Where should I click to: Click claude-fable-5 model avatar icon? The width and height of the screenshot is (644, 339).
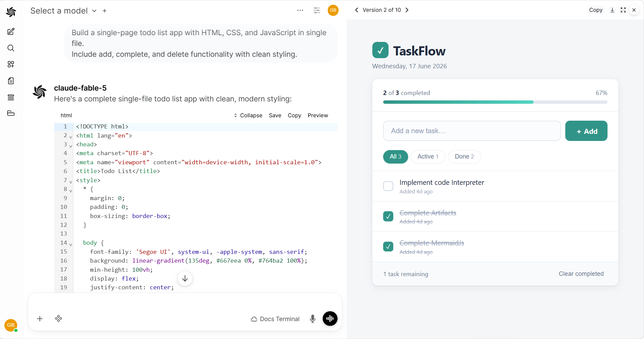[x=40, y=92]
